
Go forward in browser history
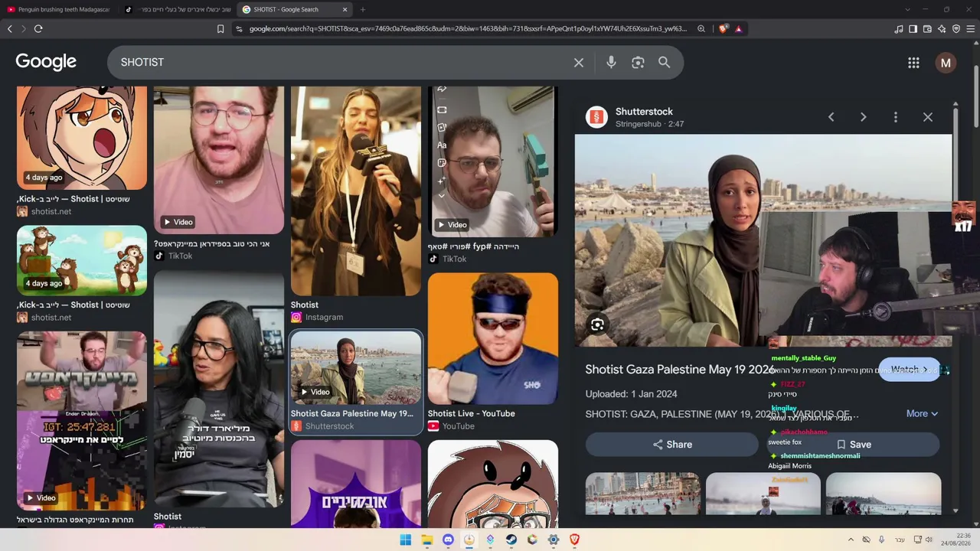(24, 29)
